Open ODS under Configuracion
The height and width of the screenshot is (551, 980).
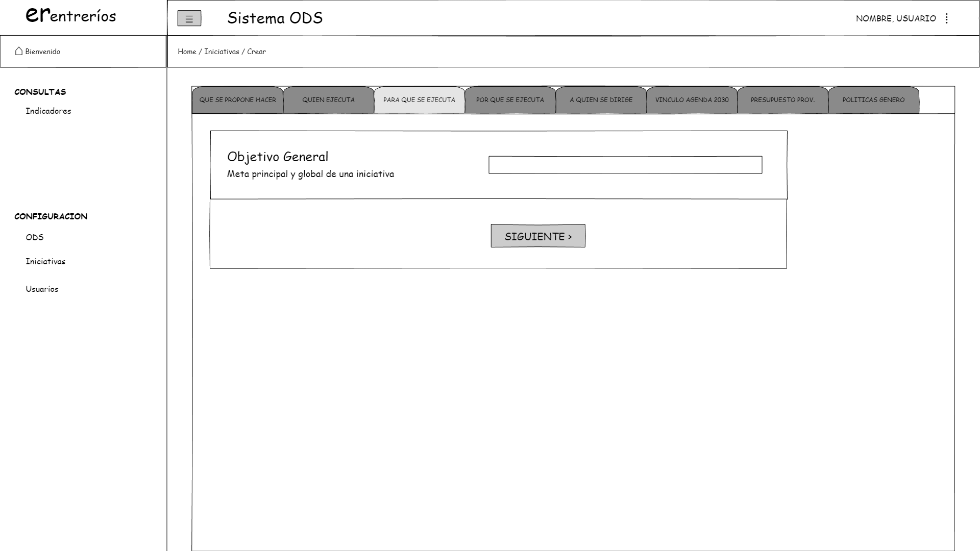(x=35, y=237)
